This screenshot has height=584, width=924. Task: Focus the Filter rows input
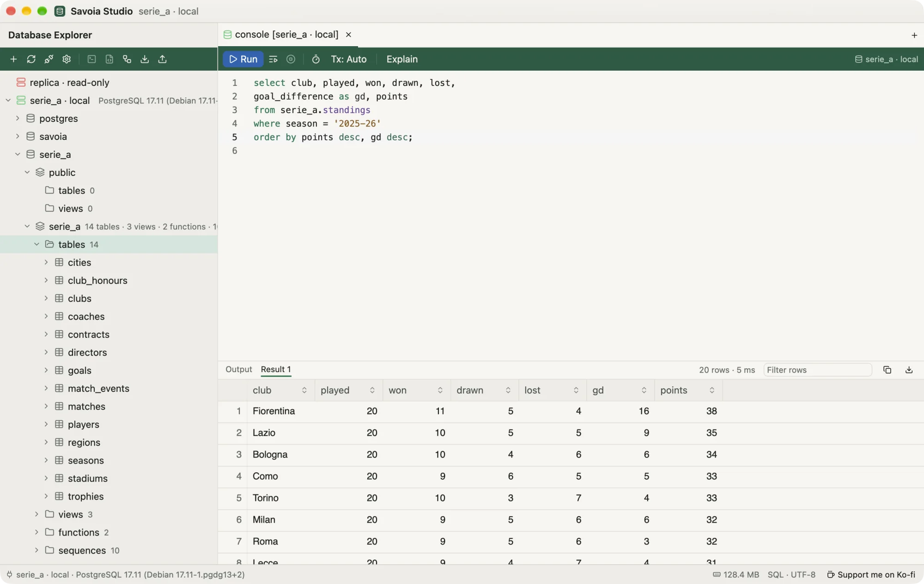[x=817, y=370]
